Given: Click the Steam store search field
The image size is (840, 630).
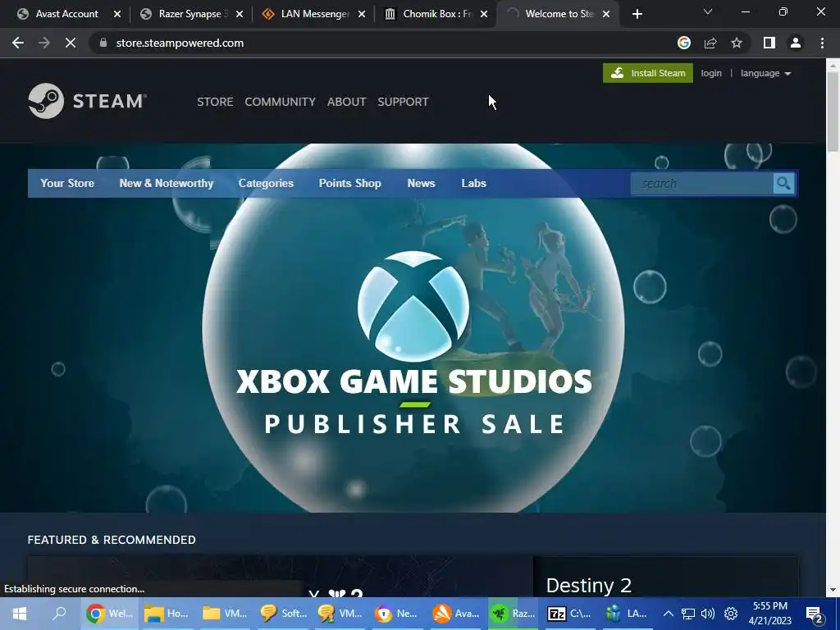Looking at the screenshot, I should 702,184.
